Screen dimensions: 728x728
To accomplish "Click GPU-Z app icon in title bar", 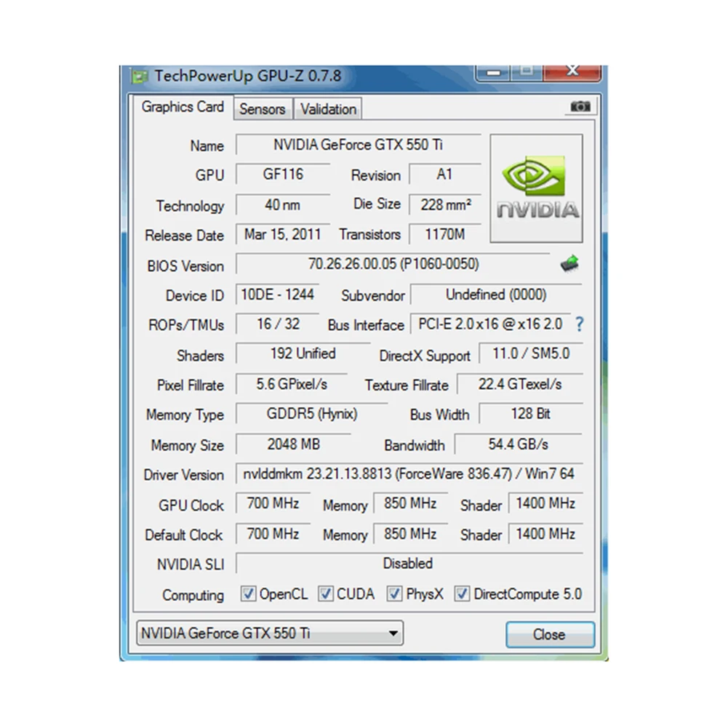I will [x=140, y=76].
